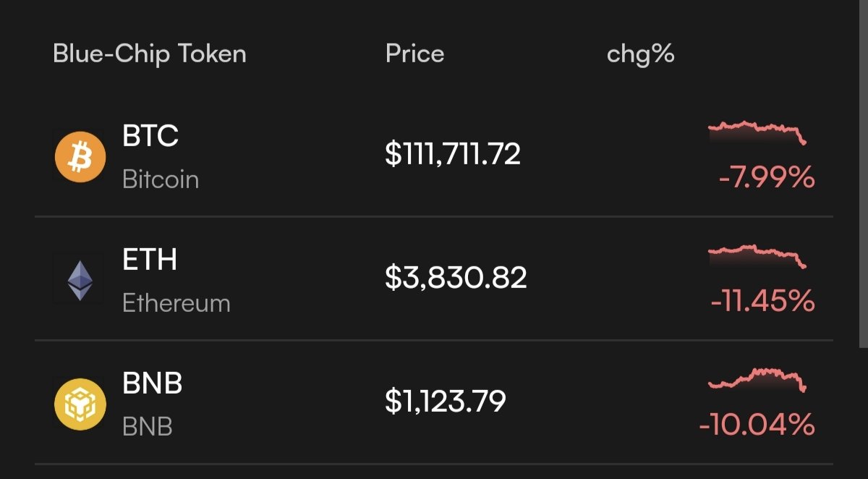Viewport: 868px width, 479px height.
Task: Tap the yellow BNB logo icon
Action: click(80, 404)
